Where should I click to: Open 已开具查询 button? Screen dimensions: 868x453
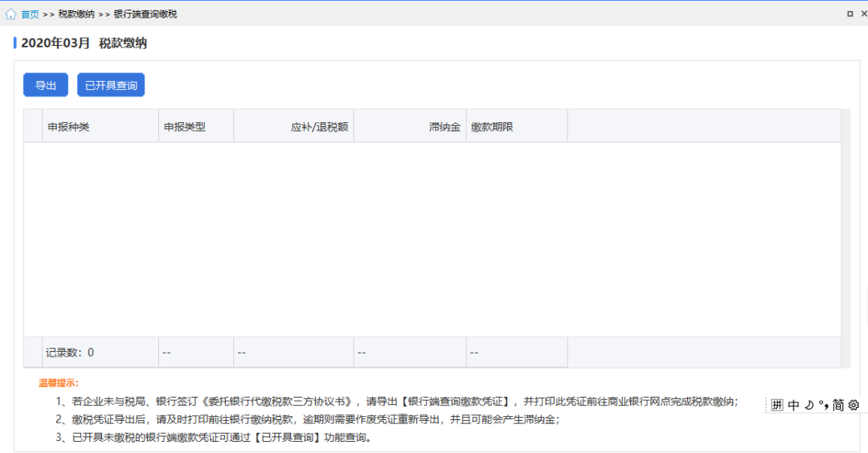(111, 85)
